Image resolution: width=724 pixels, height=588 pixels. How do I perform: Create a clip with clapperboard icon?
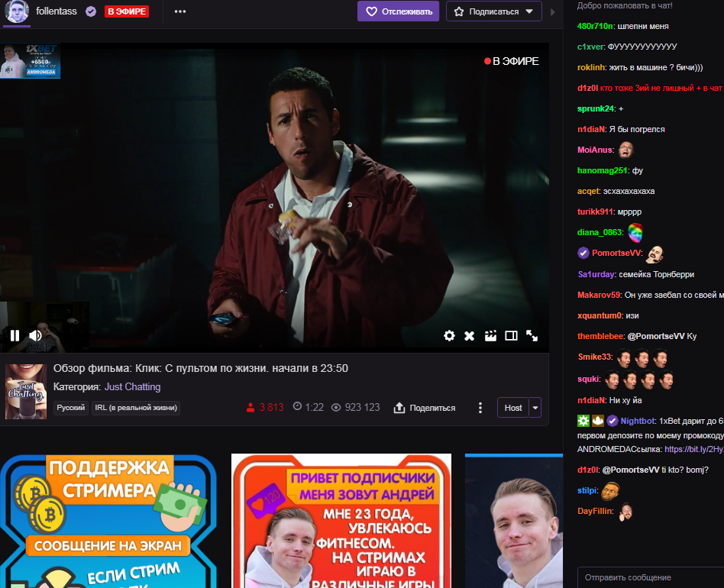click(x=490, y=335)
